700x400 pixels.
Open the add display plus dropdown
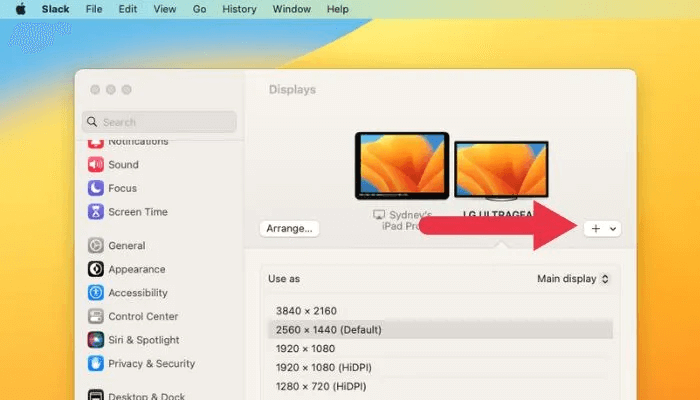pyautogui.click(x=602, y=228)
